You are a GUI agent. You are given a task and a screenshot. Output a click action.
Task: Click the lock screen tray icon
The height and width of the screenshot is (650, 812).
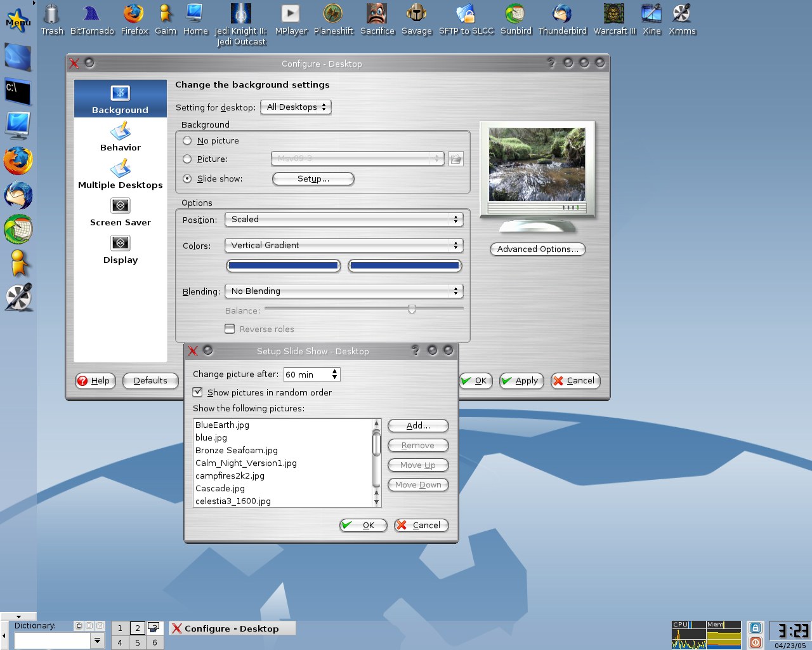pos(755,628)
